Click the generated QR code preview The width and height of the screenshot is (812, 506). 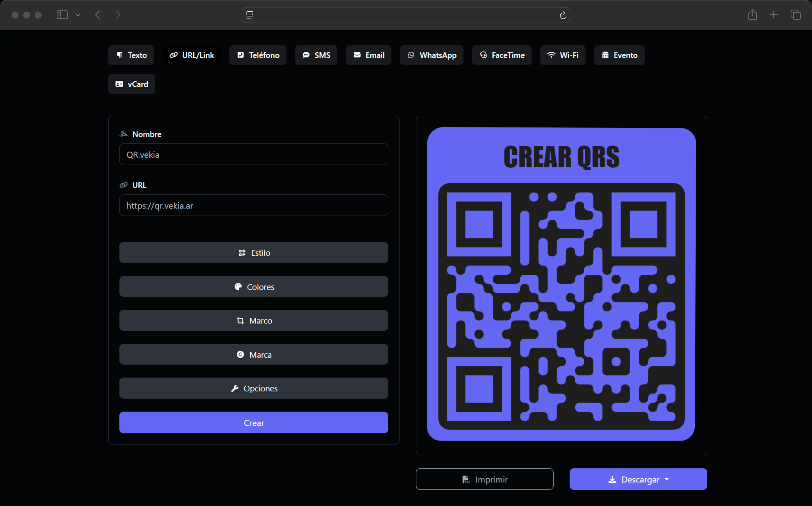(x=561, y=306)
